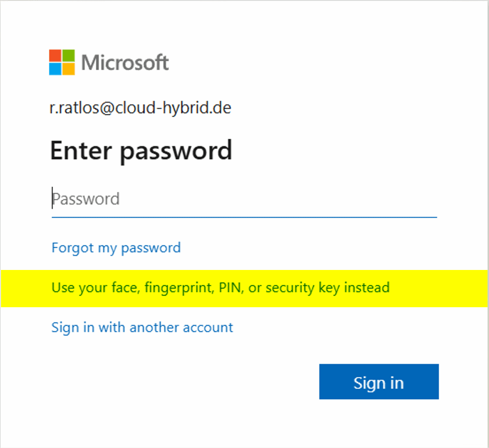The image size is (489, 448).
Task: Click the "Enter password" heading
Action: (x=141, y=150)
